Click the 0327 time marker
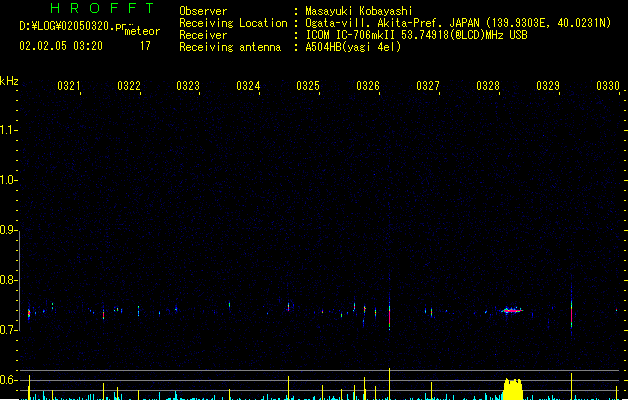Screen dimensions: 629x400 (428, 86)
